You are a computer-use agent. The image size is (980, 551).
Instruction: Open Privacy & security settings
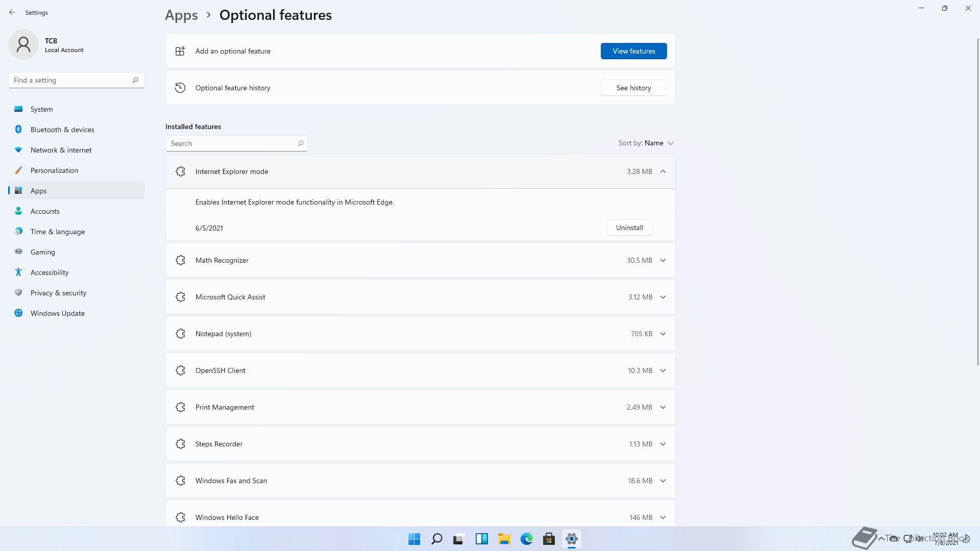(77, 293)
